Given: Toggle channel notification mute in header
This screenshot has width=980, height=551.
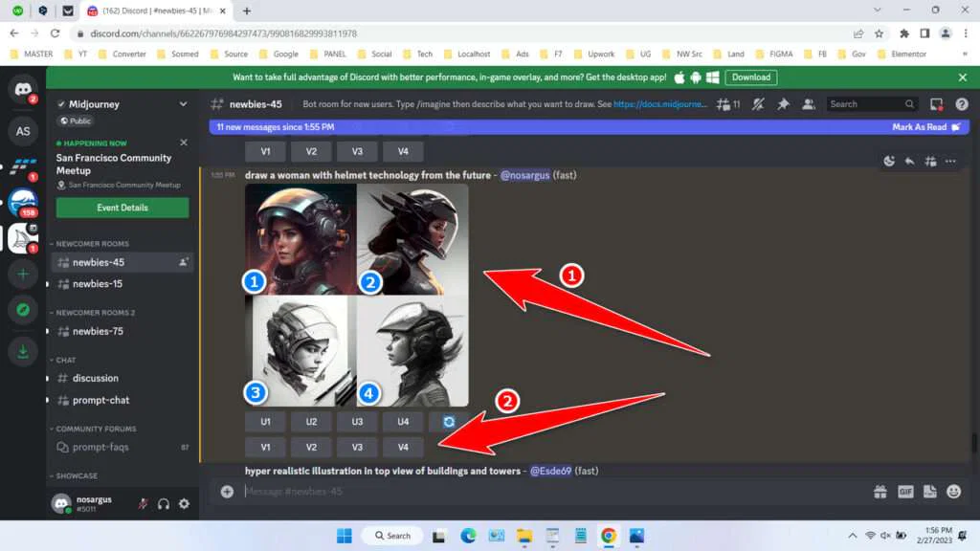Looking at the screenshot, I should (x=757, y=104).
